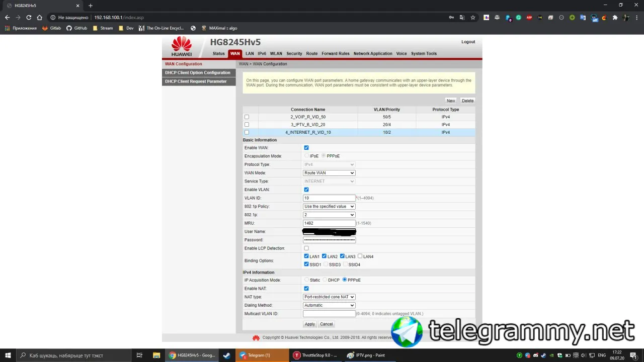Log out of the router

tap(468, 42)
